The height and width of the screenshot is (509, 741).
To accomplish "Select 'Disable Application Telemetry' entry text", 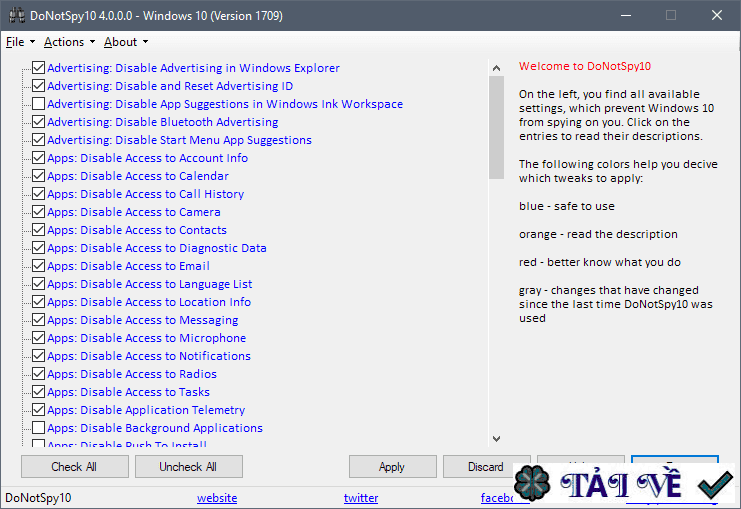I will pos(146,410).
